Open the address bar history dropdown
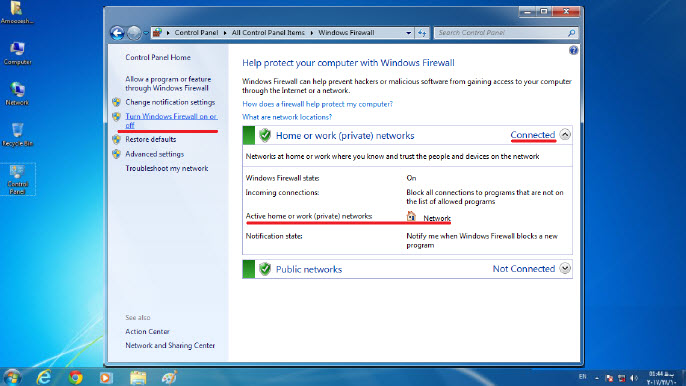The width and height of the screenshot is (686, 386). point(409,33)
